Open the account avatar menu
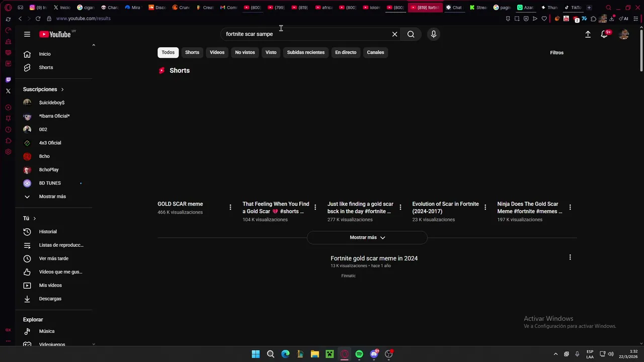644x362 pixels. (x=624, y=34)
